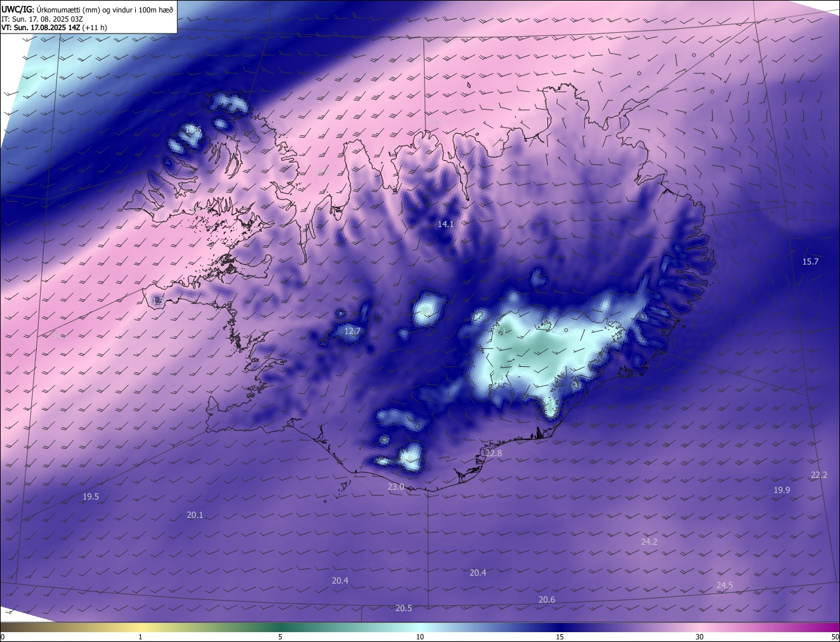
Task: Click the 14.1 precipitation value over north Iceland
Action: click(x=446, y=225)
